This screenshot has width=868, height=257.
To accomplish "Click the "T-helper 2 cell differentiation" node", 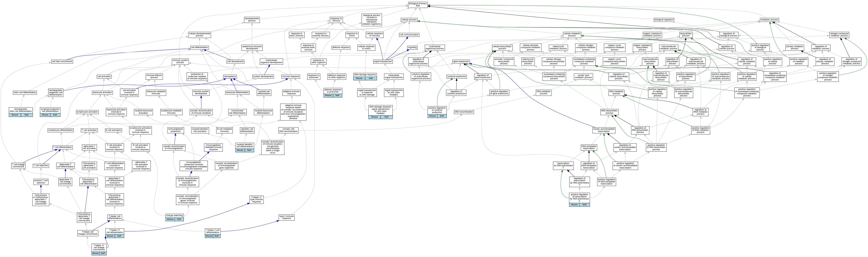I will 213,231.
